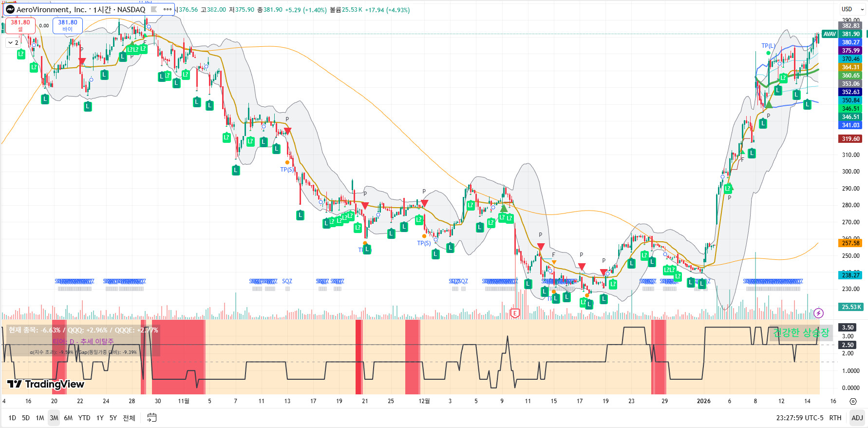Image resolution: width=868 pixels, height=428 pixels.
Task: Click the 2026 label on time axis
Action: pos(703,401)
